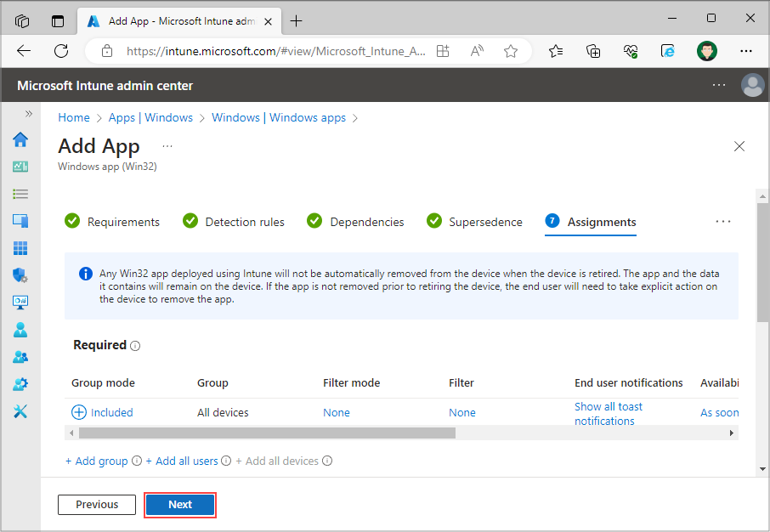Refresh the Intune page
The image size is (770, 532).
[x=61, y=51]
